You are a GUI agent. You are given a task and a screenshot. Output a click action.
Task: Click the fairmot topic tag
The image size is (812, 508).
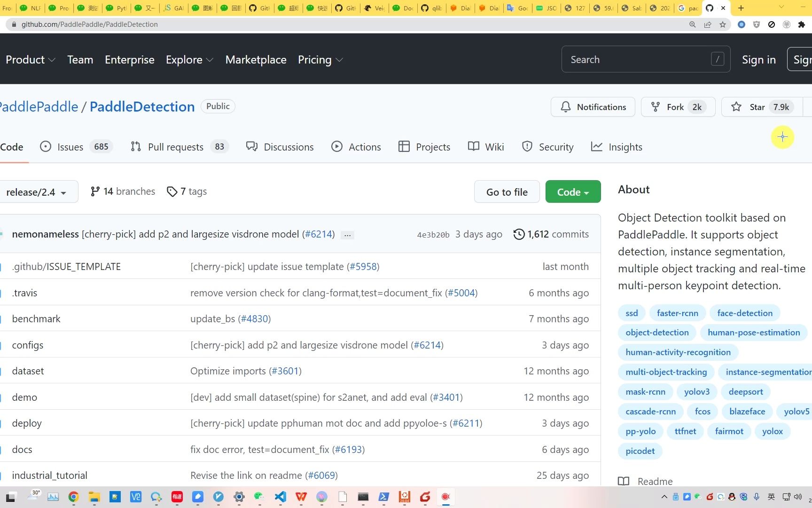[729, 431]
